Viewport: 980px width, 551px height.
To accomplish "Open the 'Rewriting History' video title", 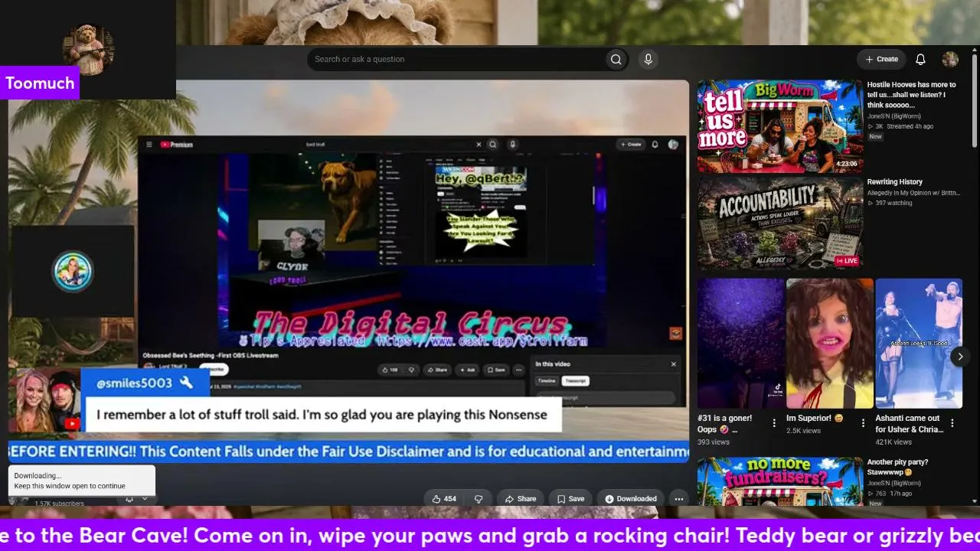I will [894, 182].
